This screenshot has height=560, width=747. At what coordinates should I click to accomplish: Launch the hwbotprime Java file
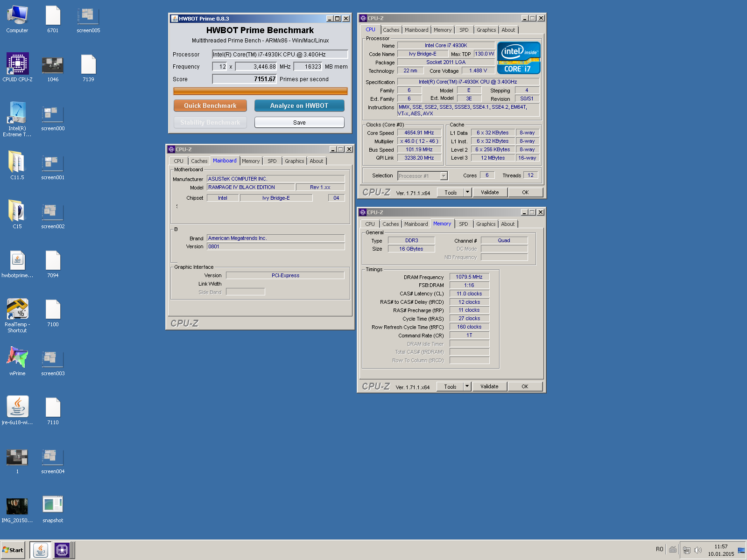click(17, 264)
